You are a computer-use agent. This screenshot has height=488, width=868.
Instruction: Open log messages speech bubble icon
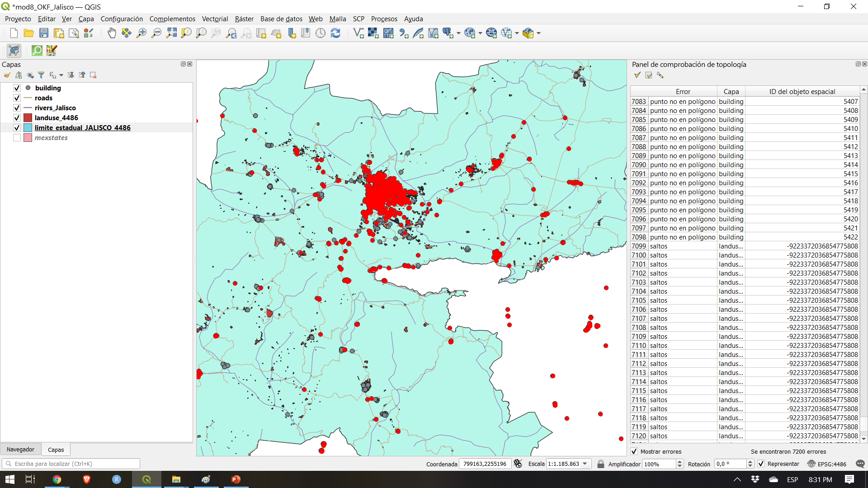(860, 464)
